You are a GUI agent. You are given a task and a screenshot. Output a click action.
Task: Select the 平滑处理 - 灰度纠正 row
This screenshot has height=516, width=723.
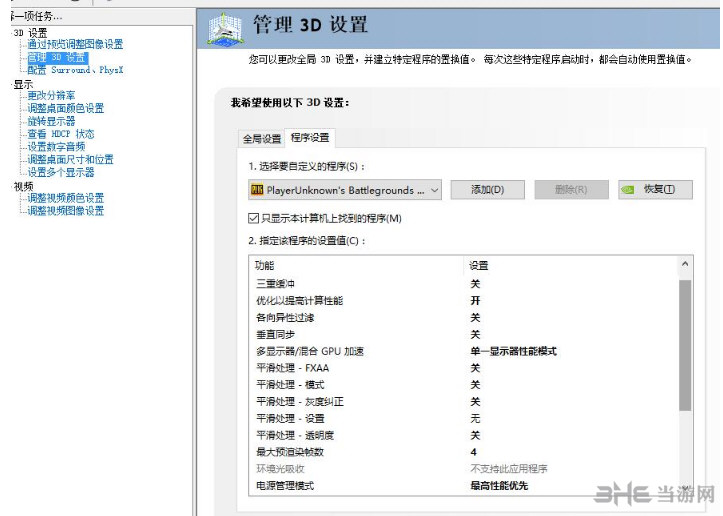[464, 402]
